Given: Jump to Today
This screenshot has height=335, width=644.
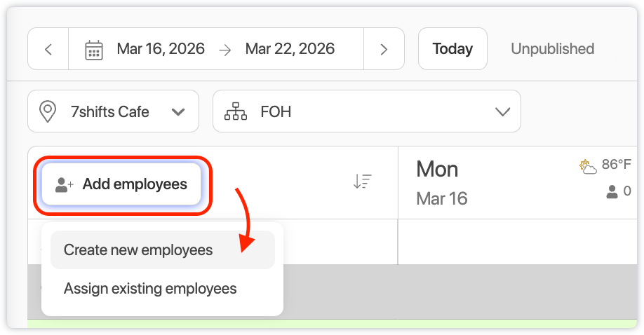Looking at the screenshot, I should coord(452,49).
